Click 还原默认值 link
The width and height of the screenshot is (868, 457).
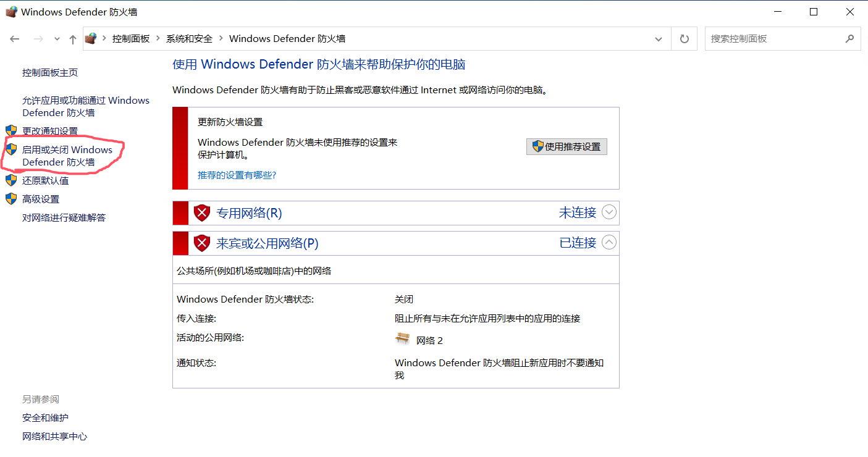[x=46, y=180]
